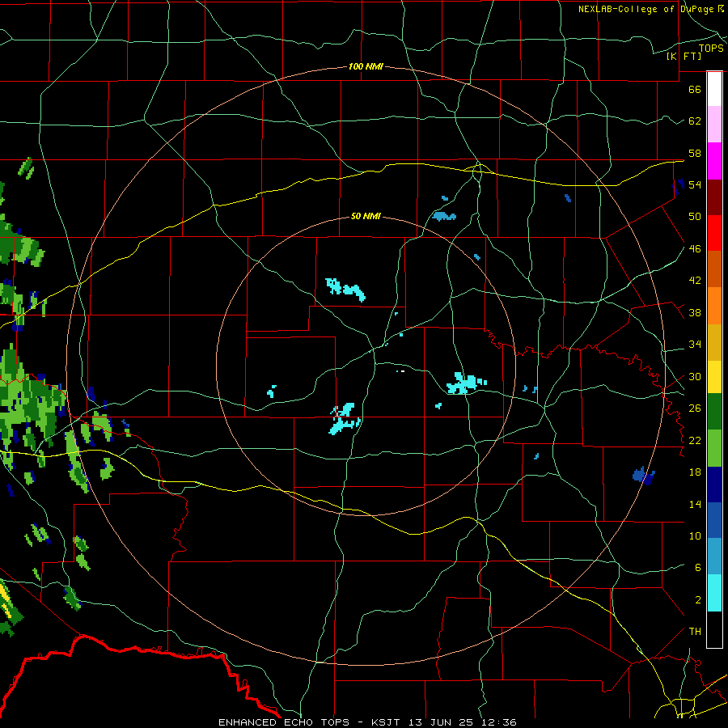Pick the light green legend swatch
This screenshot has height=728, width=728.
714,448
